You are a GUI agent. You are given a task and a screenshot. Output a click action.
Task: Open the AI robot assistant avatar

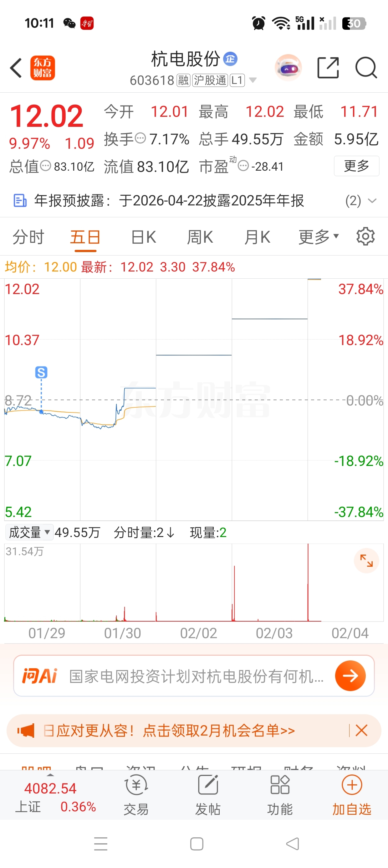pos(288,68)
